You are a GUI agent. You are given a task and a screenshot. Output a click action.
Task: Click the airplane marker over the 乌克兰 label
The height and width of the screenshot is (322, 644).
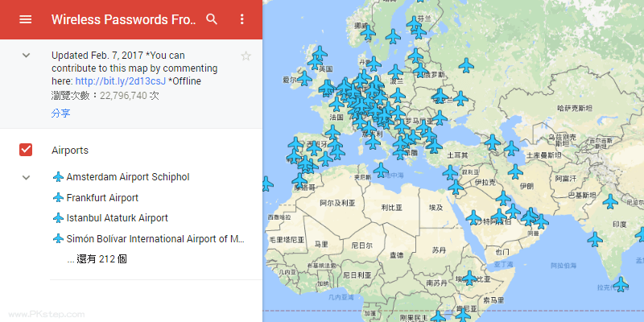pyautogui.click(x=440, y=96)
